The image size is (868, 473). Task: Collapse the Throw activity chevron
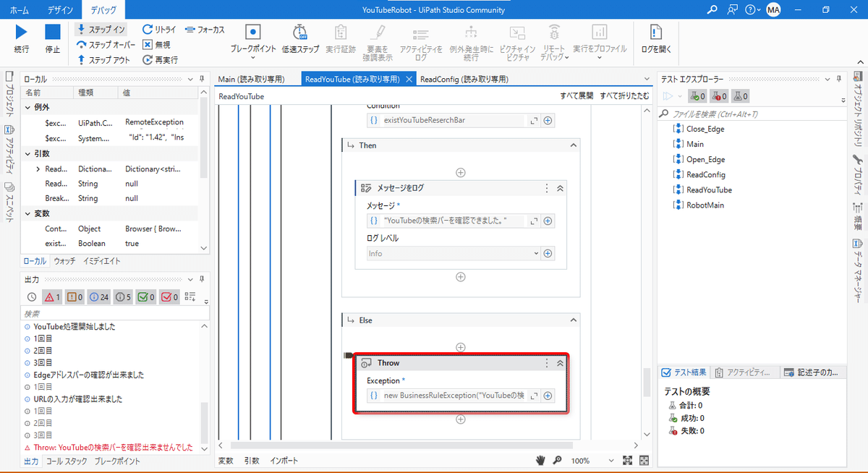pyautogui.click(x=559, y=363)
